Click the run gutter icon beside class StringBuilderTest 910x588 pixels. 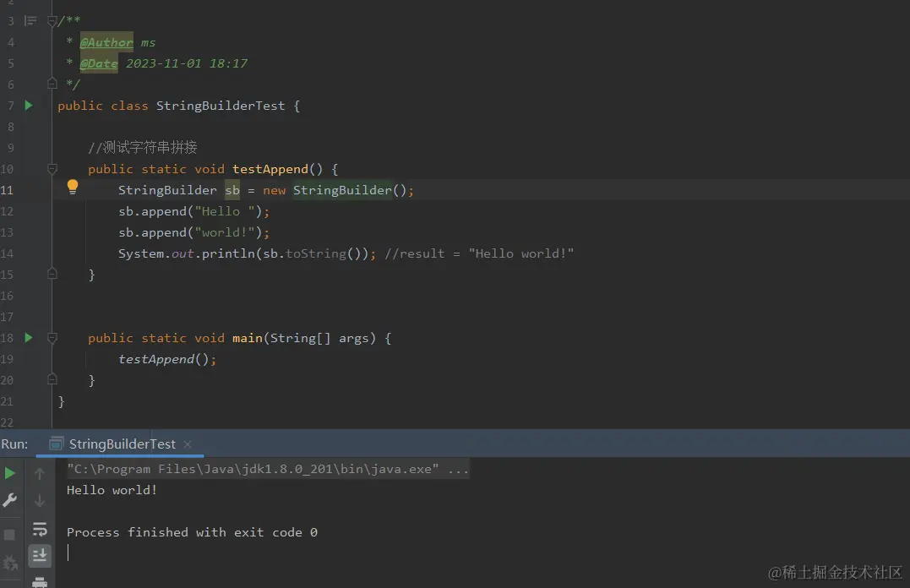click(x=29, y=106)
